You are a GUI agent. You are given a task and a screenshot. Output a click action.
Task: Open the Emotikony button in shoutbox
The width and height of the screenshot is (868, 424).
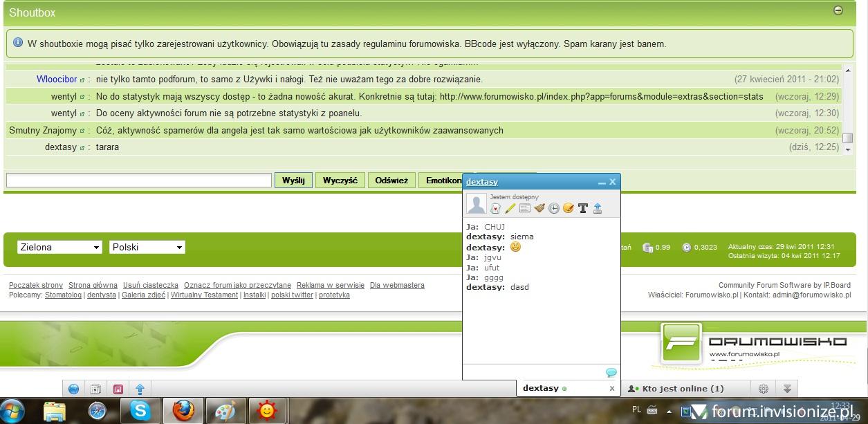[x=441, y=180]
